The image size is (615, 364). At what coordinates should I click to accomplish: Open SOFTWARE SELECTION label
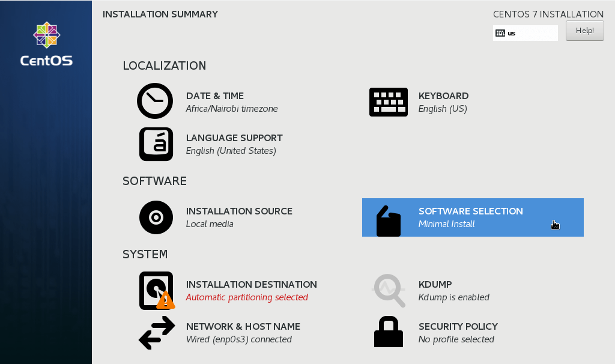pos(471,211)
